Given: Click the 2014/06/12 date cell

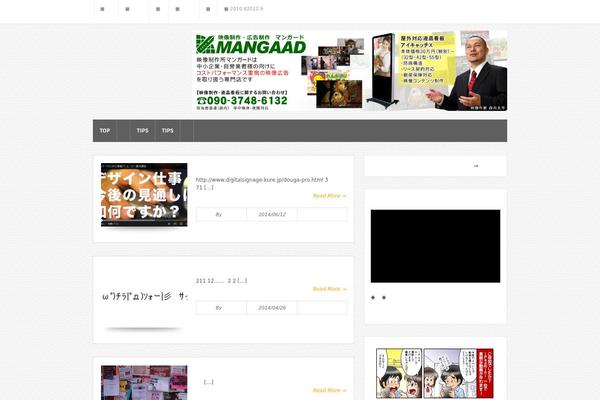Looking at the screenshot, I should coord(272,214).
